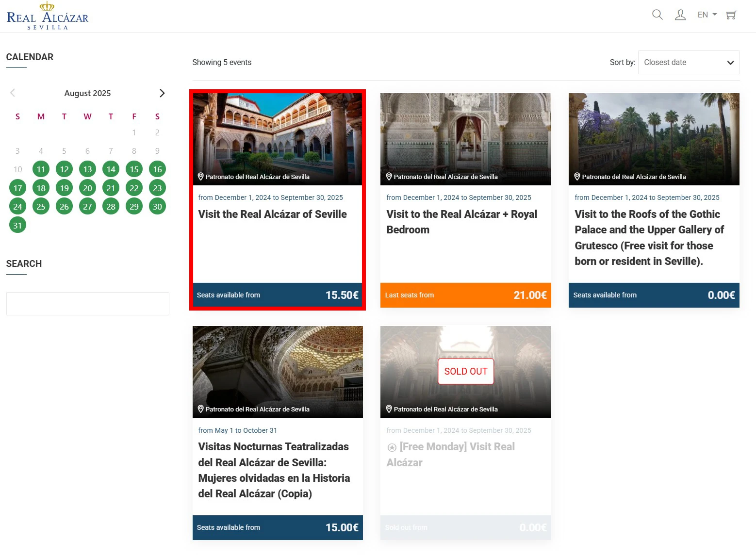
Task: Select August 15 in the calendar
Action: [x=134, y=169]
